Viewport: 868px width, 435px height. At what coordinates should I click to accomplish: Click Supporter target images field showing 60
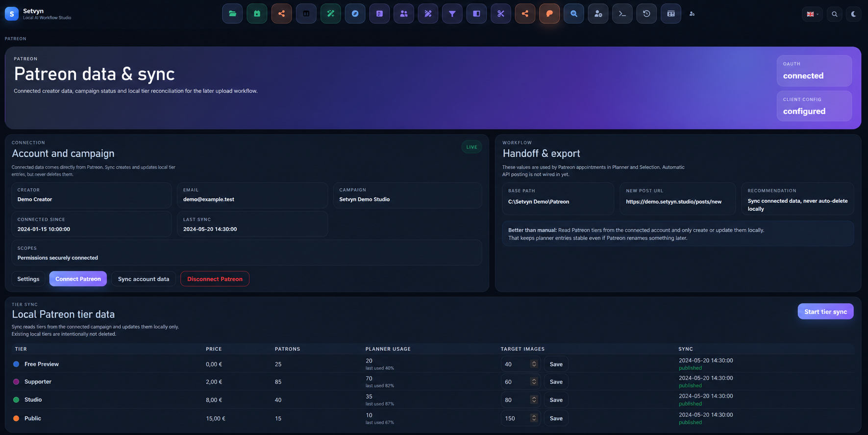click(x=521, y=382)
